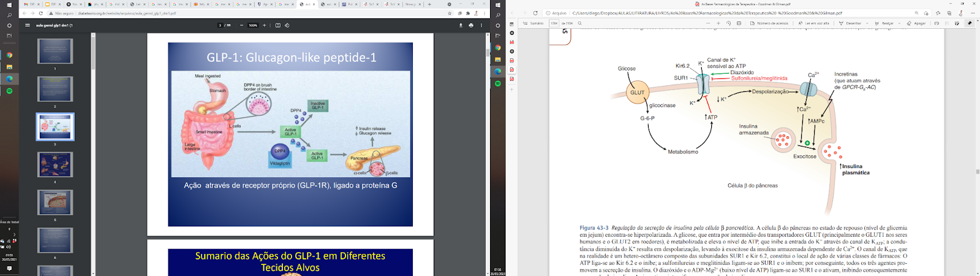Toggle the pin toolbar icon in Edge
This screenshot has height=276, width=980.
(x=969, y=23)
